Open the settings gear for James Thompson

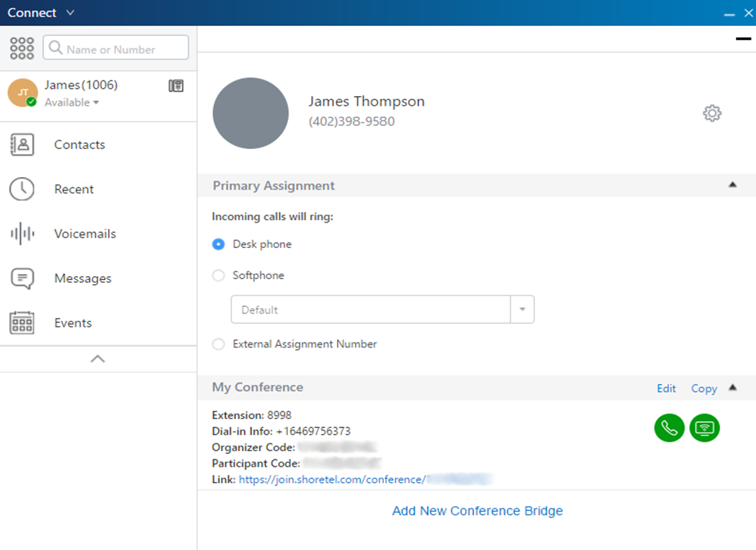[711, 112]
